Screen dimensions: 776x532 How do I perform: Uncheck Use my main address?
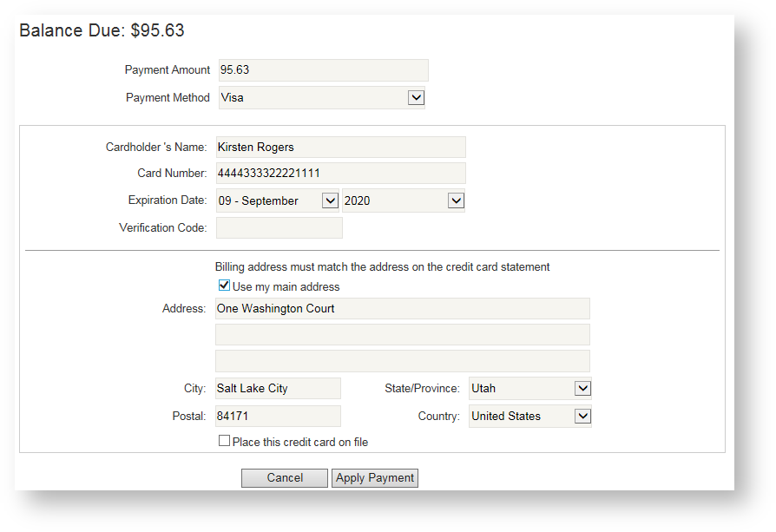[x=224, y=285]
